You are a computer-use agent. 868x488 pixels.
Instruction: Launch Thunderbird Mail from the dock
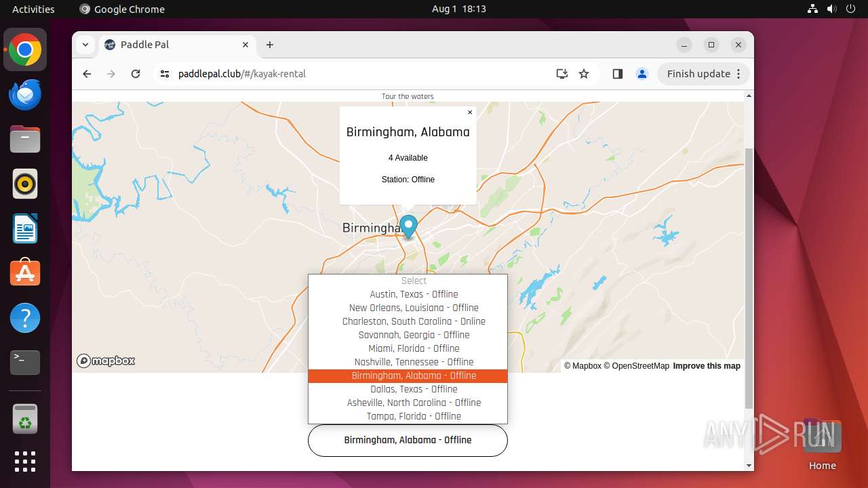[x=25, y=94]
